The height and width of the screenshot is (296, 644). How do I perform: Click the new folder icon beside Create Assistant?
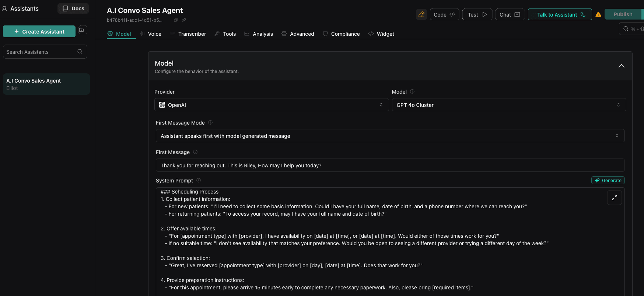click(82, 30)
